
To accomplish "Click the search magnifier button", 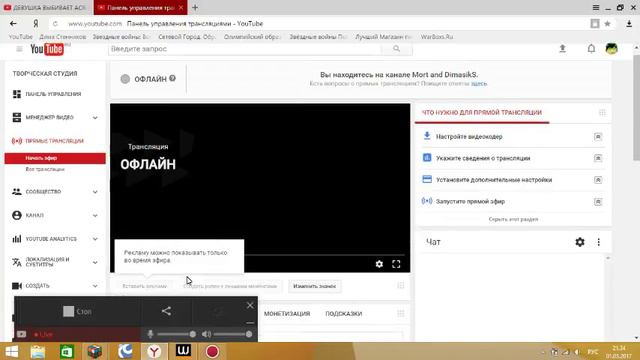I will [x=396, y=49].
